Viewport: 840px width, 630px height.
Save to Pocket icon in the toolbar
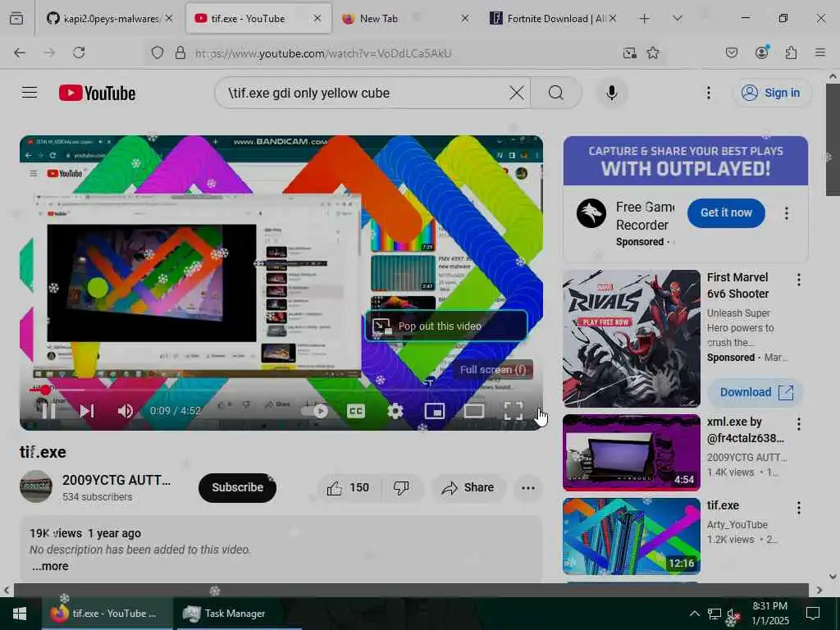731,52
